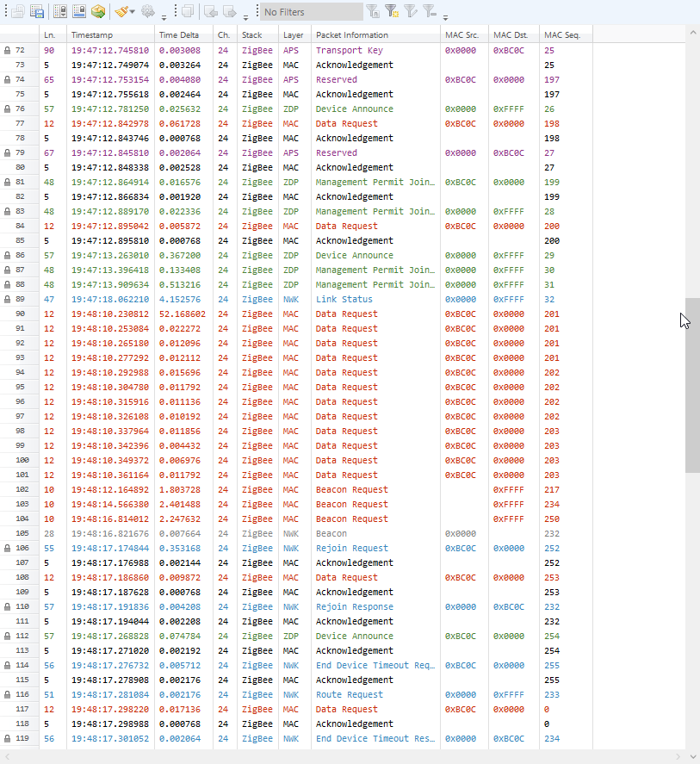The image size is (700, 764).
Task: Select the Transport Key packet
Action: pos(350,50)
